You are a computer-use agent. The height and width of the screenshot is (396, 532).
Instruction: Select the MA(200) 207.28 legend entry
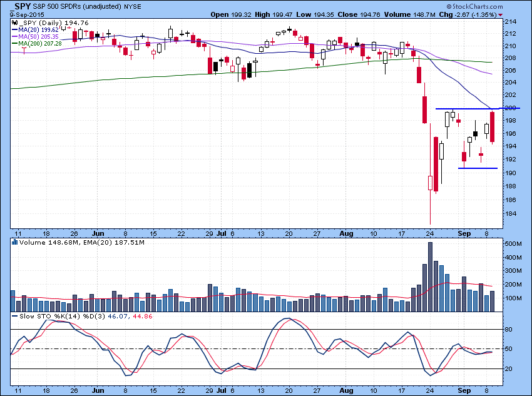[37, 43]
